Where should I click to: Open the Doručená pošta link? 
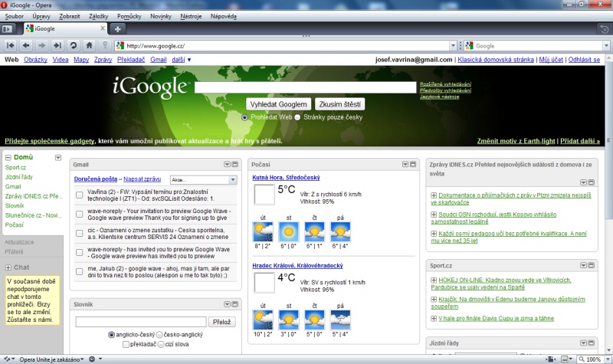[96, 179]
